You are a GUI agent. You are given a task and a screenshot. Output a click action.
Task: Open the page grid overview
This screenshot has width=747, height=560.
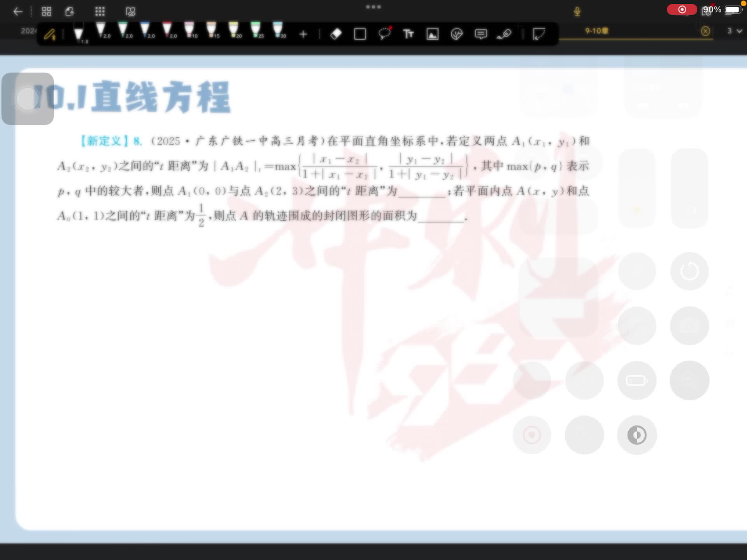click(x=46, y=11)
